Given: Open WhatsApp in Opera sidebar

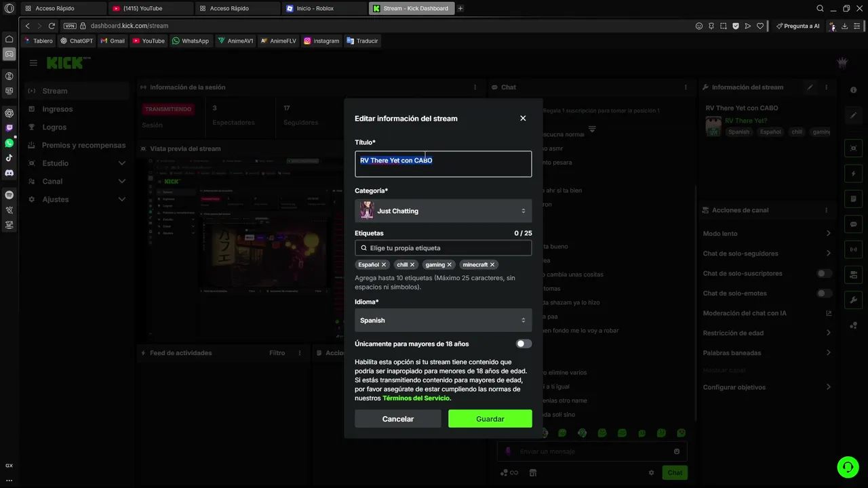Looking at the screenshot, I should tap(9, 143).
